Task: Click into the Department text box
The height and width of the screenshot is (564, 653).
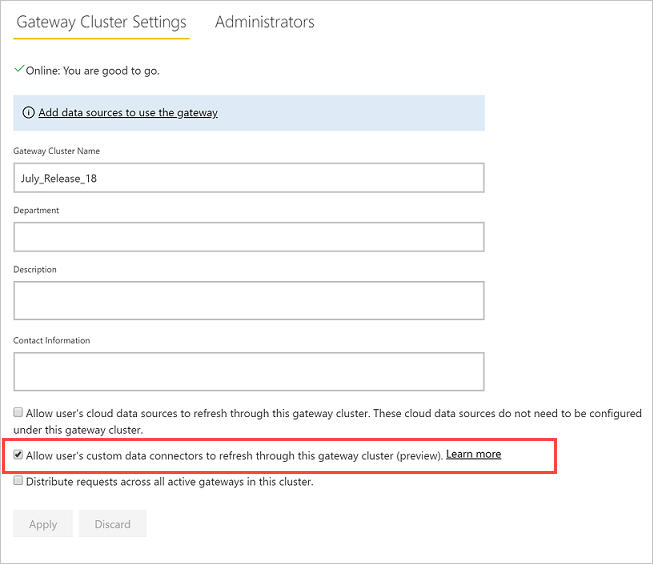Action: click(x=249, y=237)
